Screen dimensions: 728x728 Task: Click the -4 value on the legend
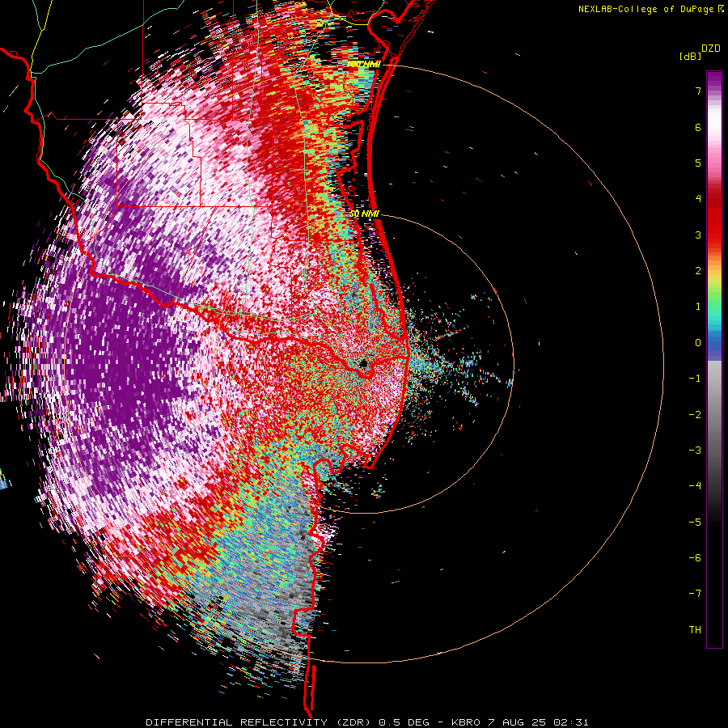click(x=695, y=486)
